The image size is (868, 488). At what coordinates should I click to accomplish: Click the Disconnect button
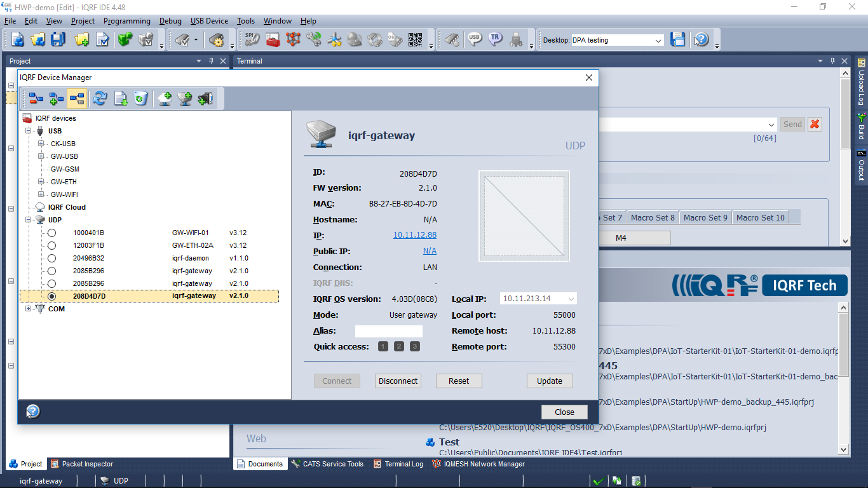pyautogui.click(x=398, y=381)
